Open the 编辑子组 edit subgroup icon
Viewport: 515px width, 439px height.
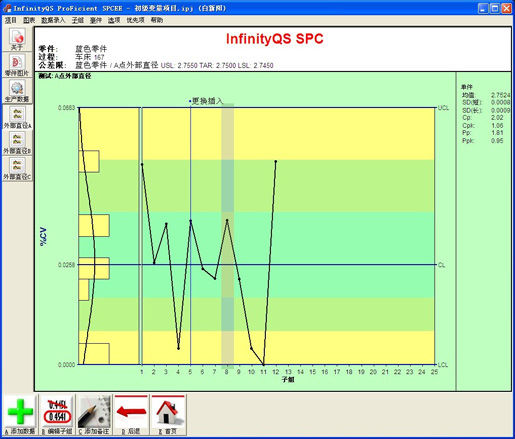pos(57,415)
